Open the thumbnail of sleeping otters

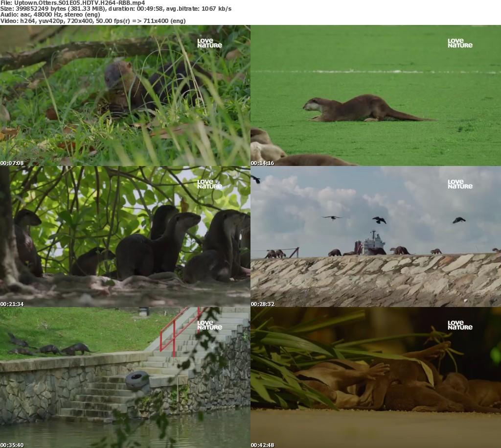point(376,377)
